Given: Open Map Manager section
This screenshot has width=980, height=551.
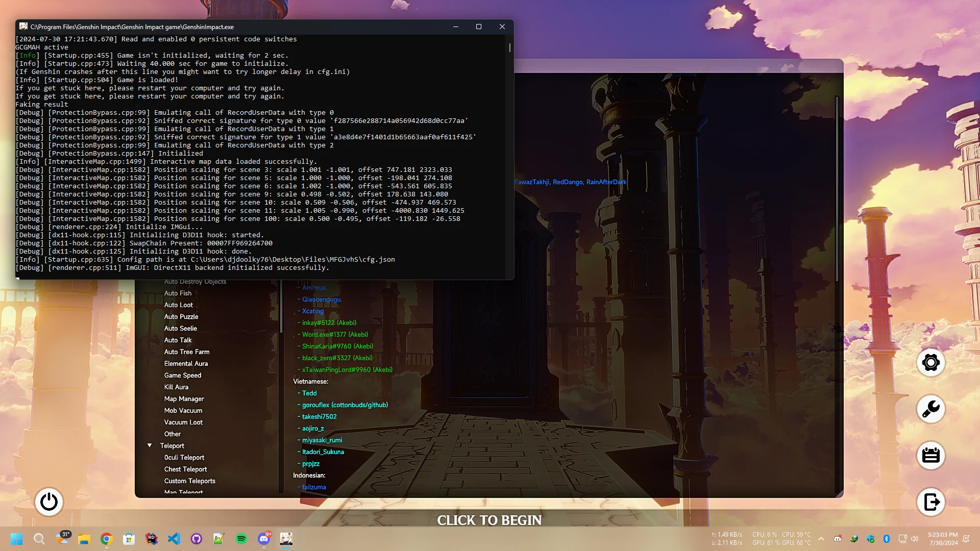Looking at the screenshot, I should tap(184, 399).
